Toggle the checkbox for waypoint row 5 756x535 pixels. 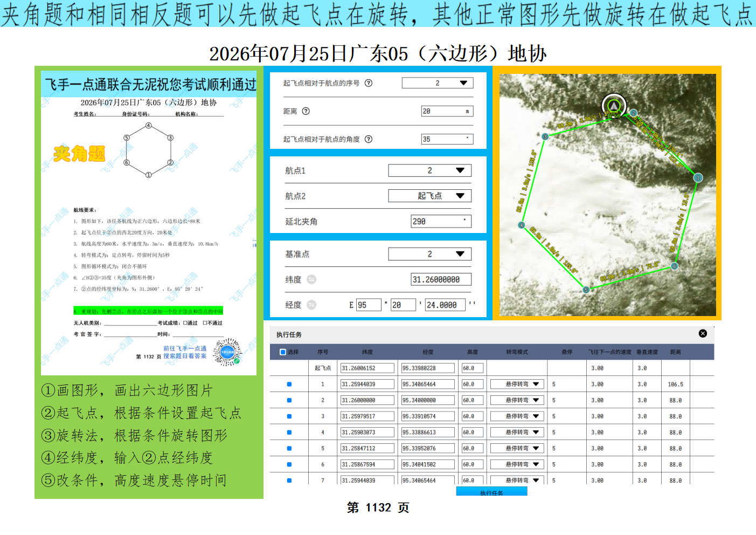click(x=289, y=449)
